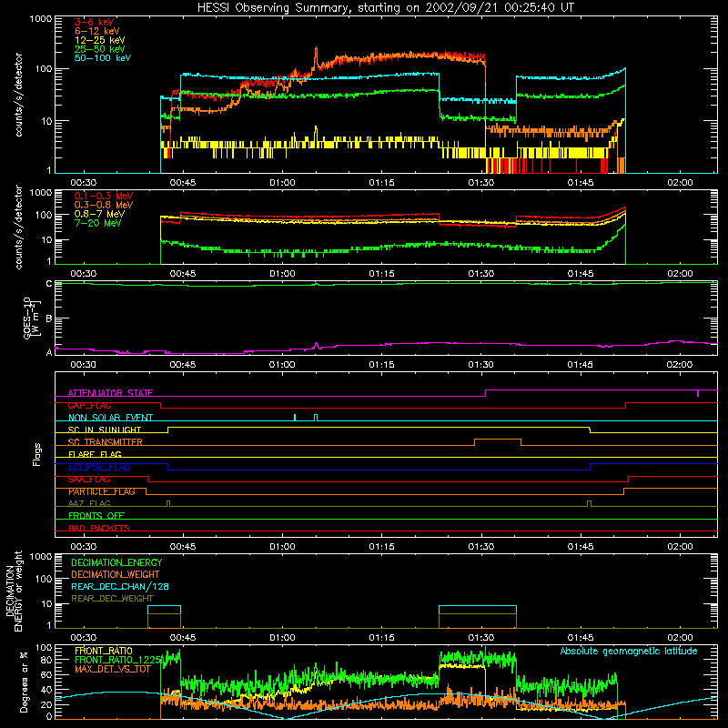Click the Degrees or % axis title
728x728 pixels.
pos(24,682)
